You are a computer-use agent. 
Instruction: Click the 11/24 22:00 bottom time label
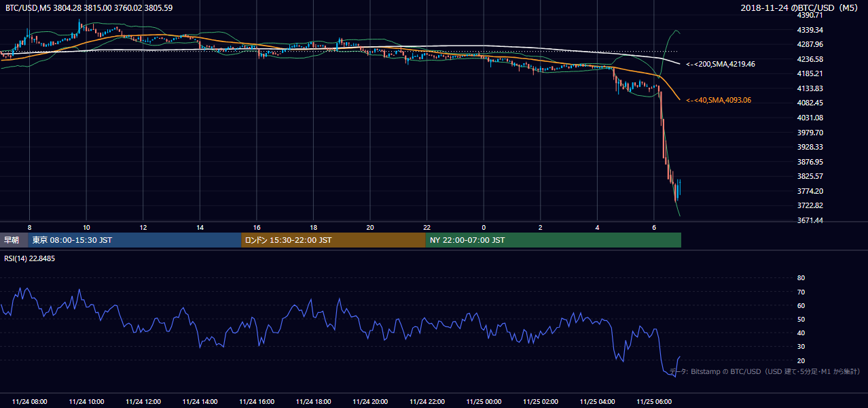pos(427,402)
